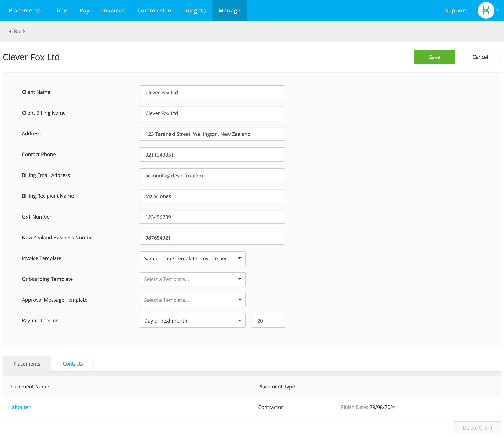
Task: Open the Pay menu
Action: (x=85, y=10)
